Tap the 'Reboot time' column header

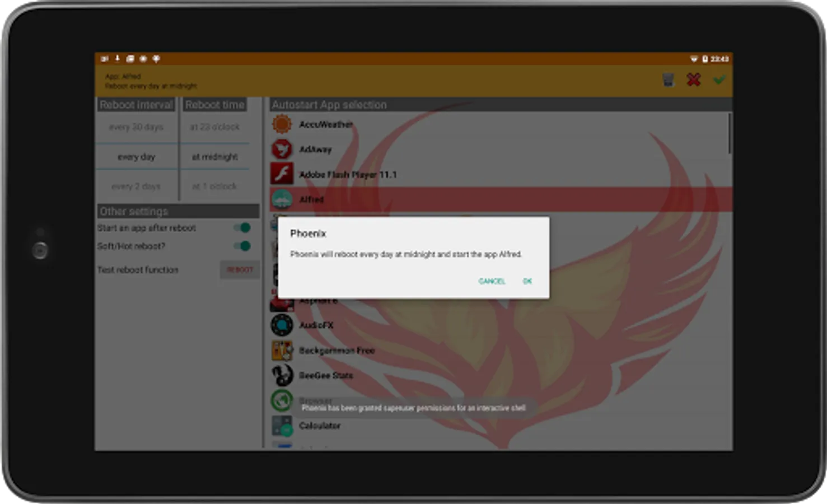point(214,105)
